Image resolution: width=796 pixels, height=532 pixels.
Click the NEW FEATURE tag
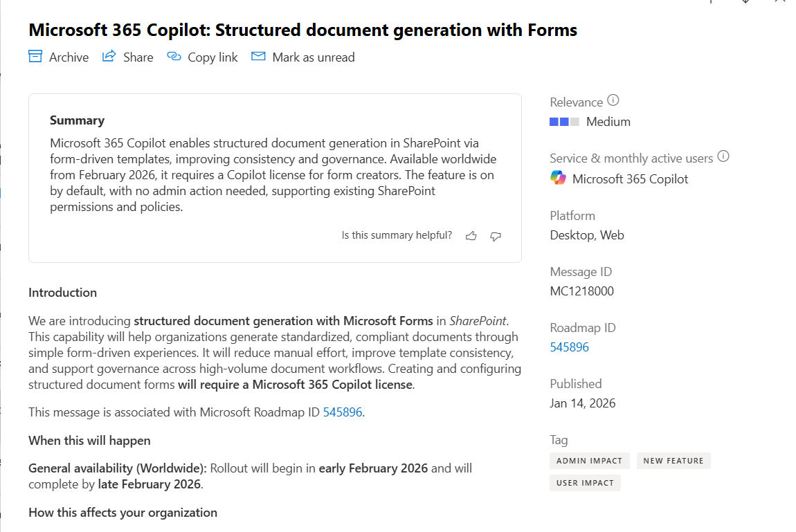tap(673, 461)
